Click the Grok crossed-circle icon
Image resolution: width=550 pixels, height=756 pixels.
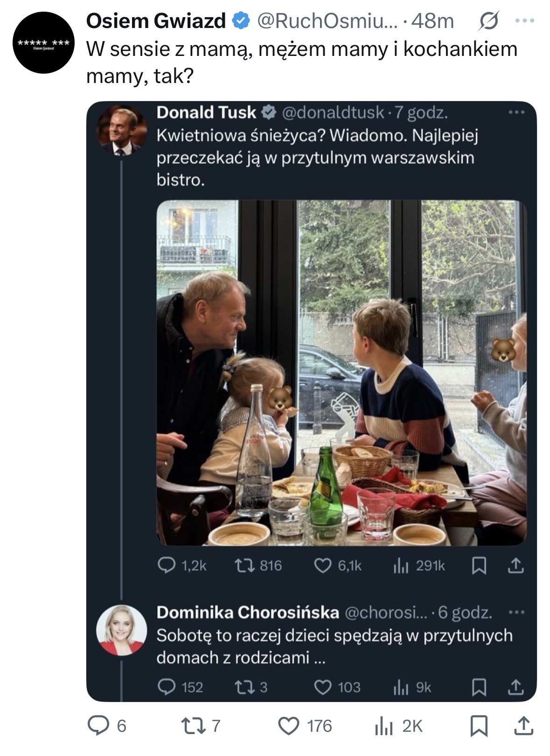[488, 21]
